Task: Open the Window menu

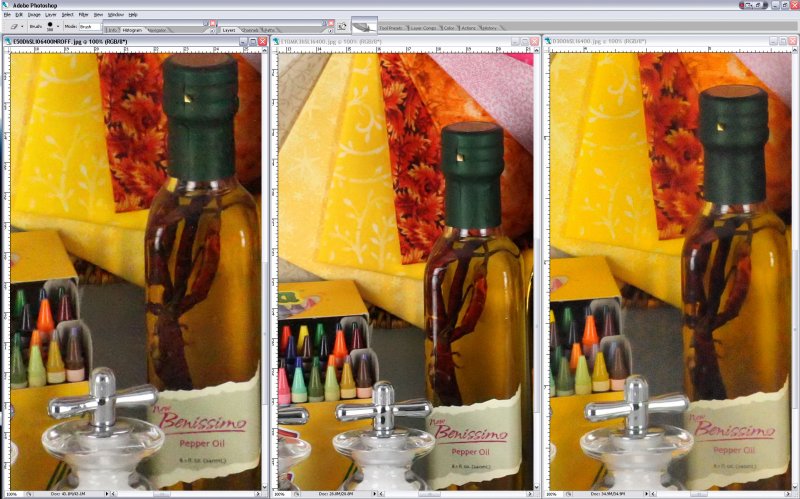Action: click(x=116, y=15)
